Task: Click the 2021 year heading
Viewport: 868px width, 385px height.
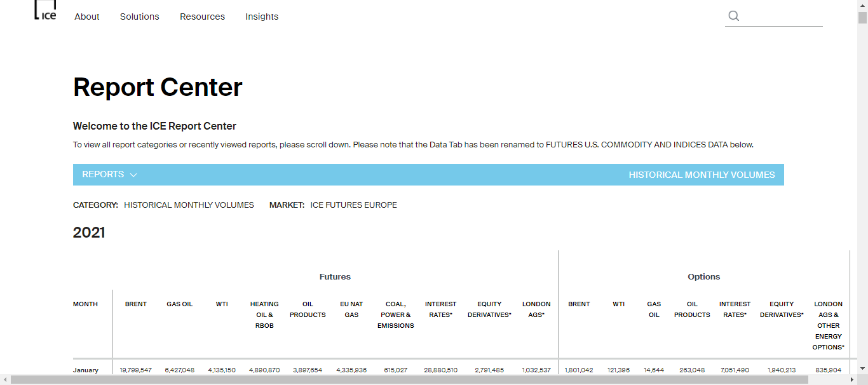Action: pyautogui.click(x=89, y=233)
